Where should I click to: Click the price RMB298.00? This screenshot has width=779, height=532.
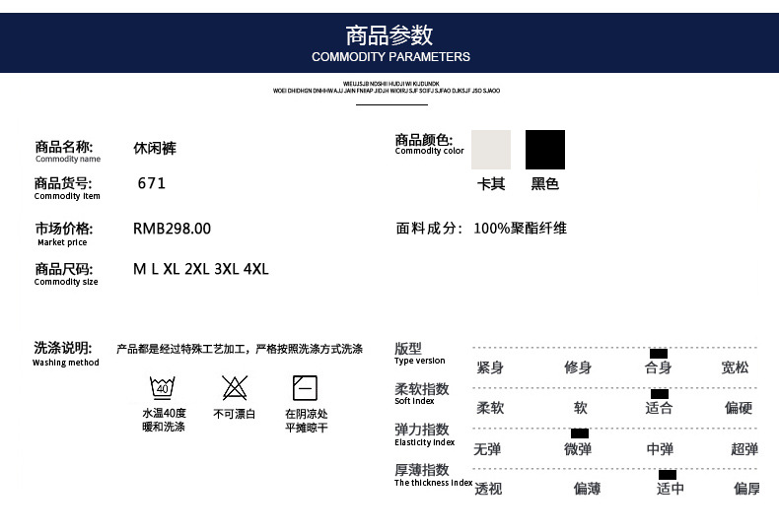[172, 229]
